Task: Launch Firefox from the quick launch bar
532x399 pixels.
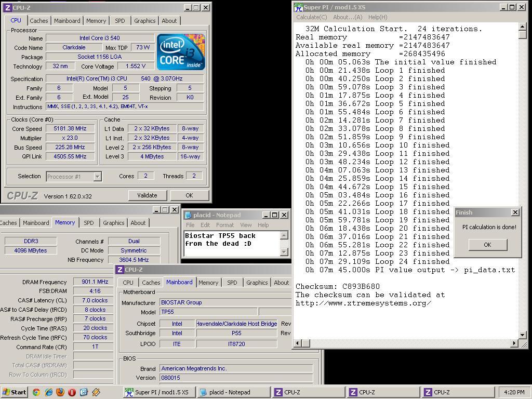Action: point(60,392)
